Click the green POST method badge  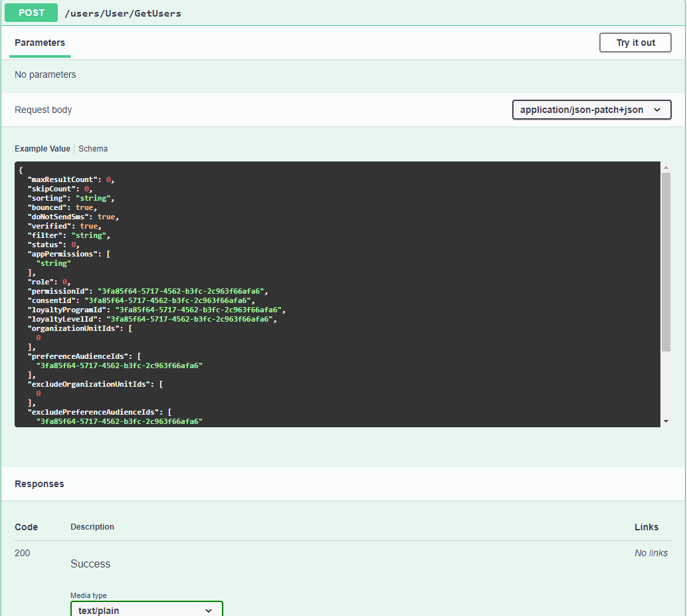click(x=31, y=13)
